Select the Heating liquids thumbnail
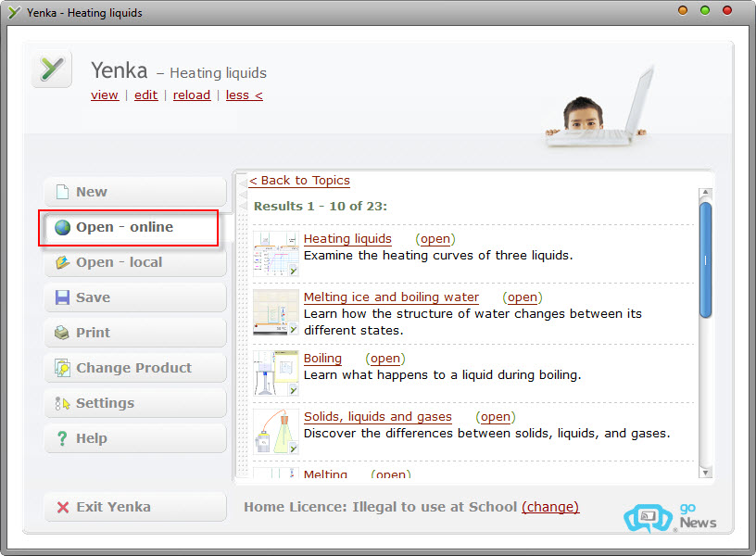The height and width of the screenshot is (556, 756). pyautogui.click(x=276, y=254)
